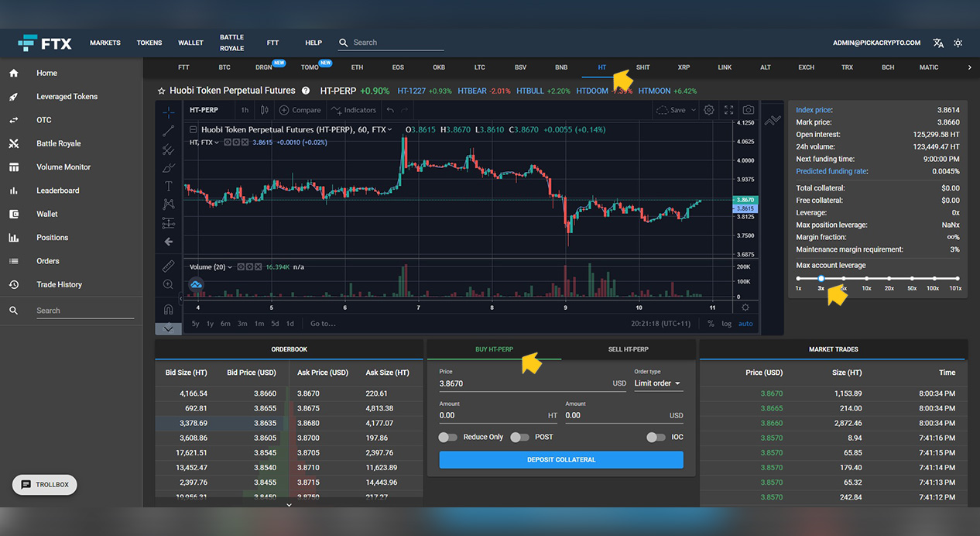Open the Order type Limit order dropdown
This screenshot has height=536, width=980.
658,383
